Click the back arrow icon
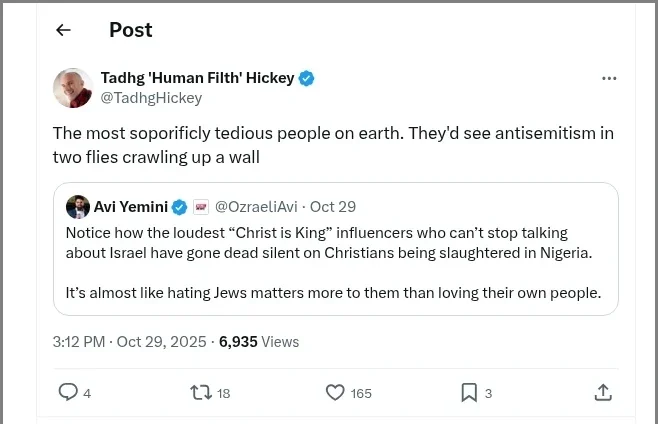Image resolution: width=658 pixels, height=424 pixels. click(x=63, y=30)
